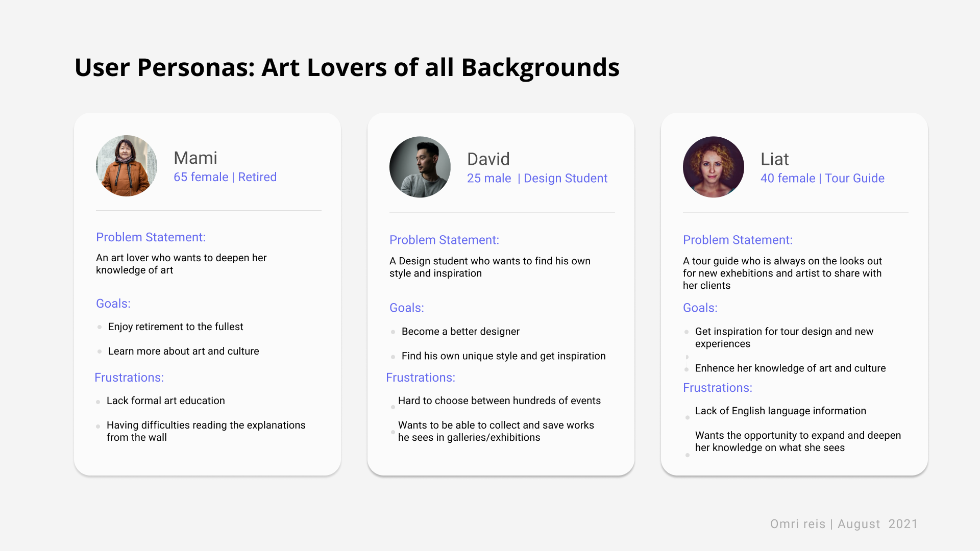The width and height of the screenshot is (980, 551).
Task: Select Mami's Problem Statement heading
Action: coord(151,237)
